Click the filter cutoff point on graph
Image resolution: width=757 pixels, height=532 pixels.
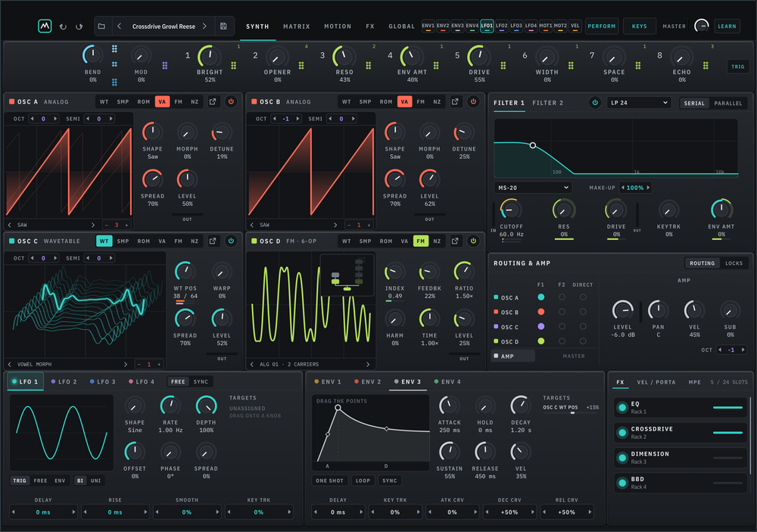[x=532, y=145]
